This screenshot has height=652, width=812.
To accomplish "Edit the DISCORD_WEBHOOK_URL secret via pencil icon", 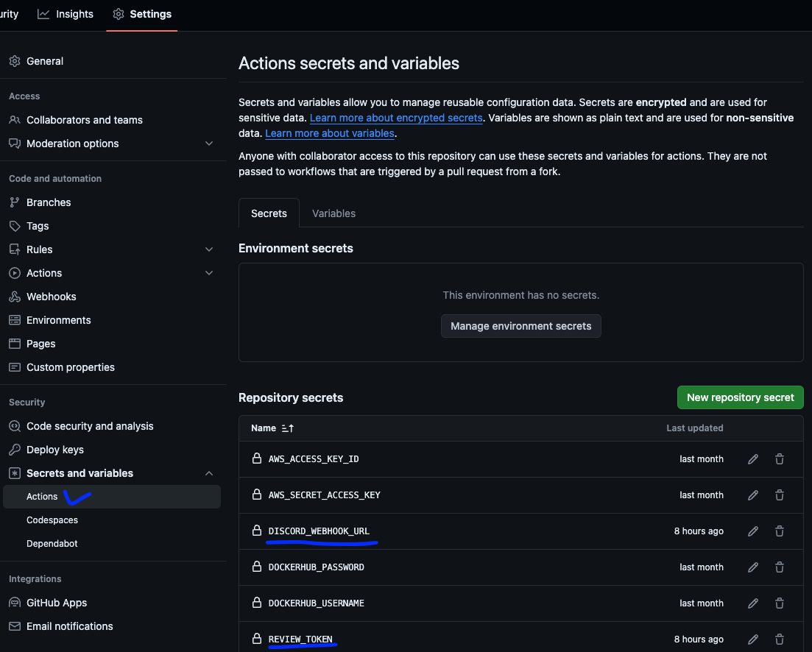I will (x=753, y=531).
